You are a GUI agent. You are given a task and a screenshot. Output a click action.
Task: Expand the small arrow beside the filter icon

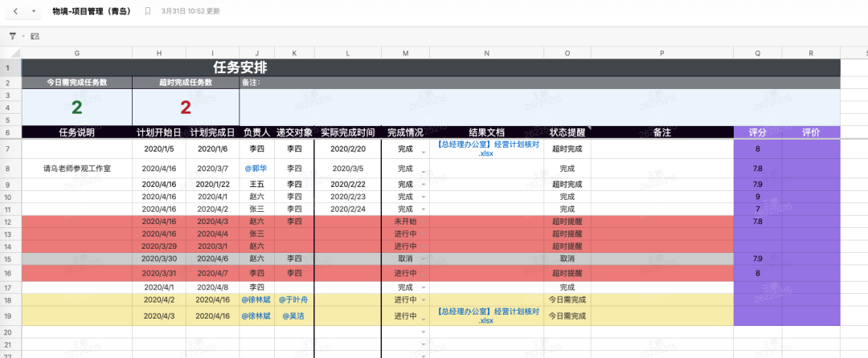click(x=23, y=36)
